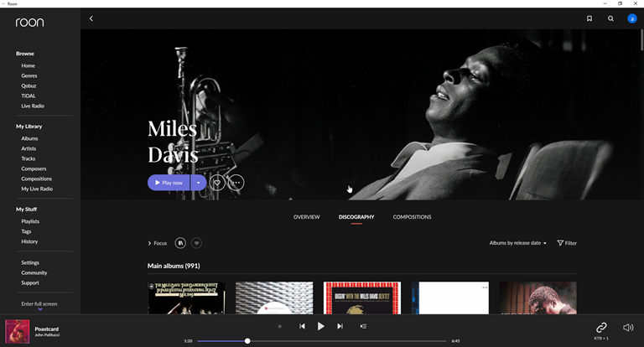Click the John Patitucci artist name
Screen dimensions: 644x347
point(47,335)
